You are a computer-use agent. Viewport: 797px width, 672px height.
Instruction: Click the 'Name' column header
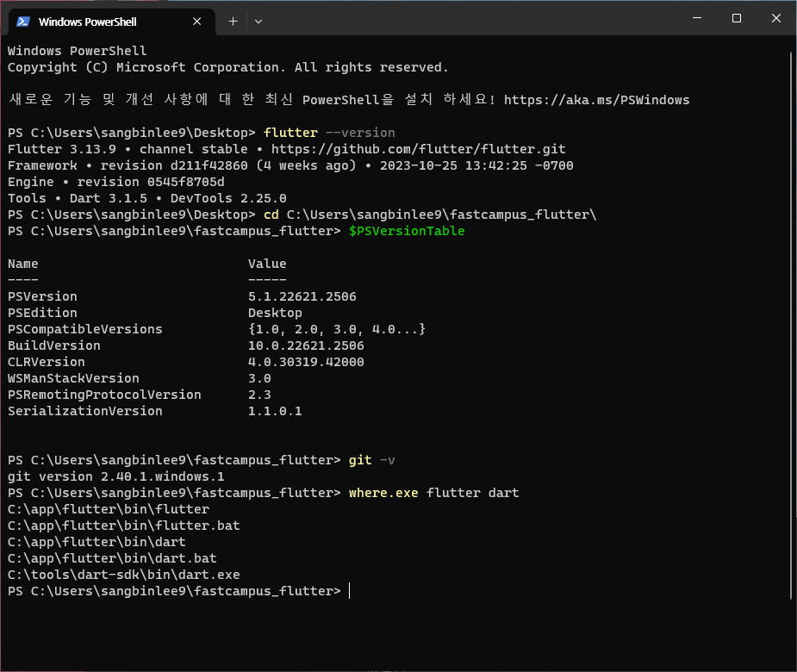point(23,264)
